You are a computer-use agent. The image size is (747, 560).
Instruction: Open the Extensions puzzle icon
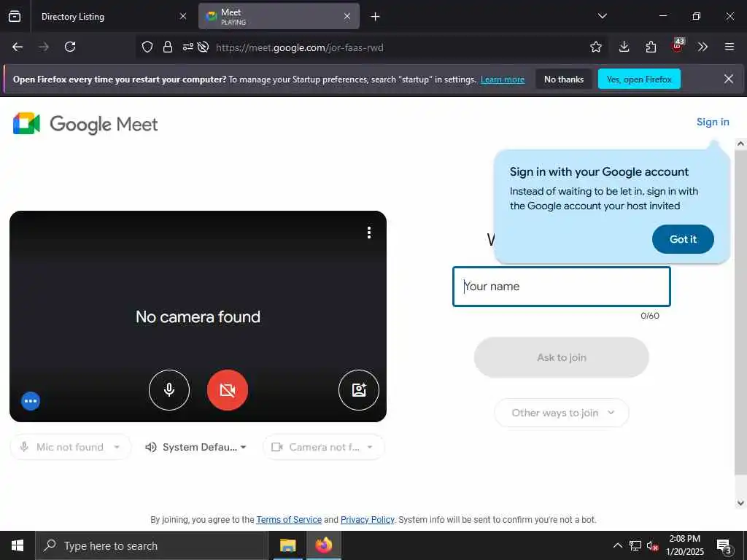pos(651,47)
